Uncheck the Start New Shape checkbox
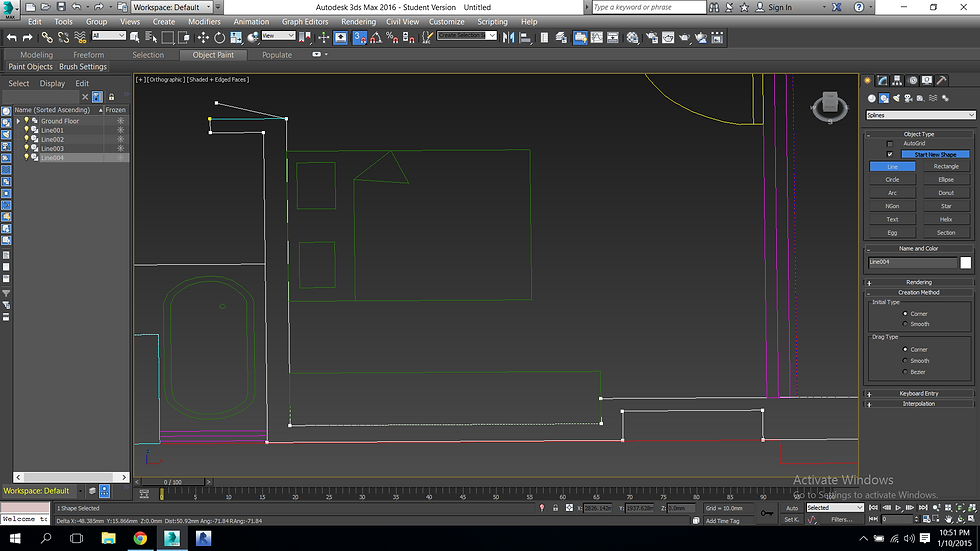This screenshot has height=551, width=980. pyautogui.click(x=890, y=154)
